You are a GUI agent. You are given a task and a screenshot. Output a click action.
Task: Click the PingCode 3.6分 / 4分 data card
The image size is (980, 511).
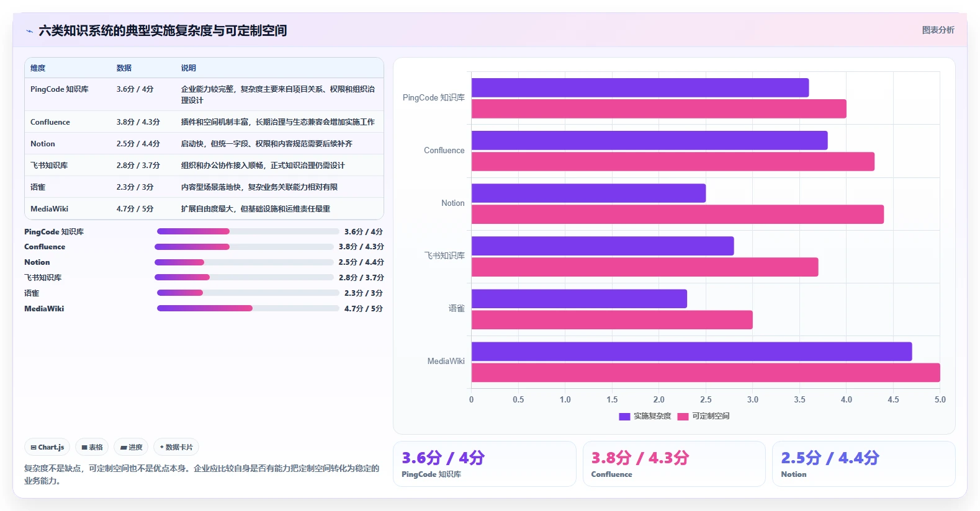click(x=485, y=464)
